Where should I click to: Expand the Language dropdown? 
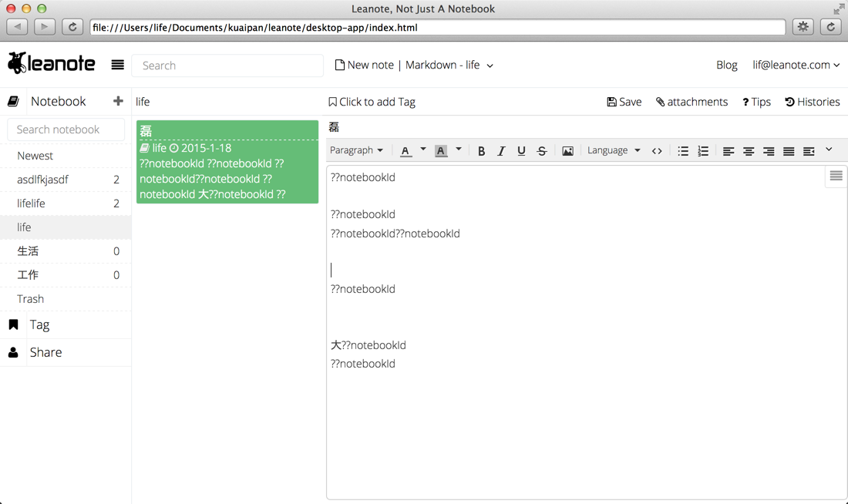pos(614,150)
